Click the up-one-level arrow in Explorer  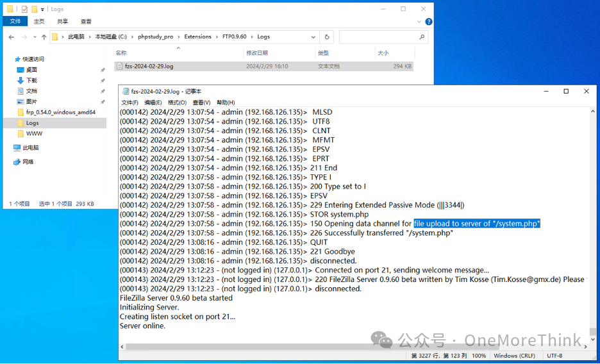(x=44, y=37)
